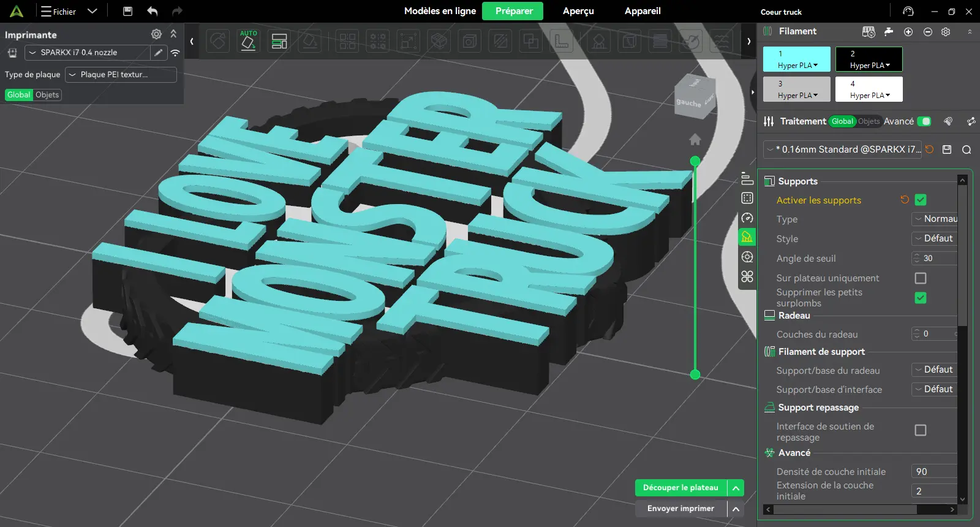Open the Type de plaque dropdown
980x527 pixels.
(x=121, y=75)
